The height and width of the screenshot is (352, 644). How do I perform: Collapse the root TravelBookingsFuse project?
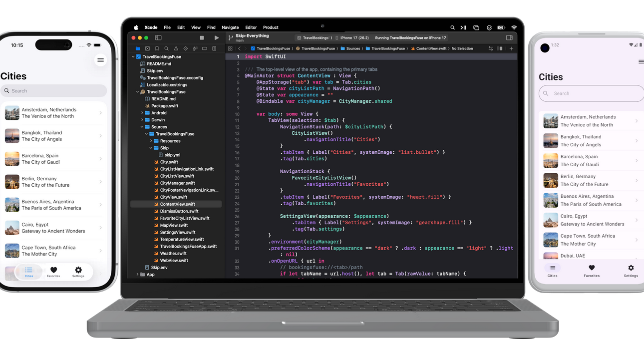click(x=133, y=57)
